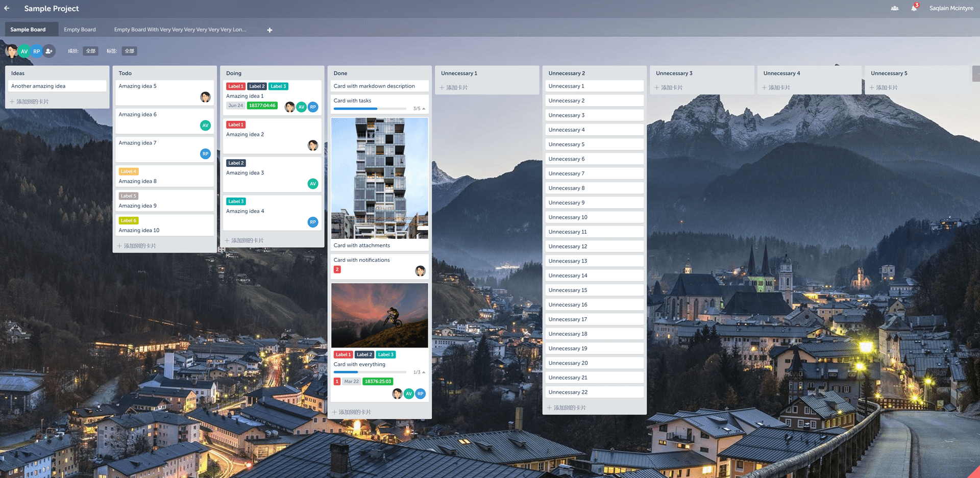Click the RP avatar on Amazing idea 7
980x478 pixels.
click(205, 154)
